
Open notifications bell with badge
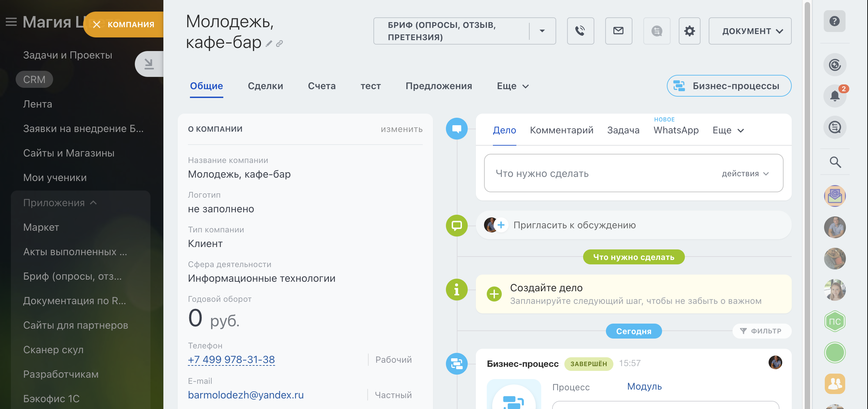pyautogui.click(x=835, y=96)
